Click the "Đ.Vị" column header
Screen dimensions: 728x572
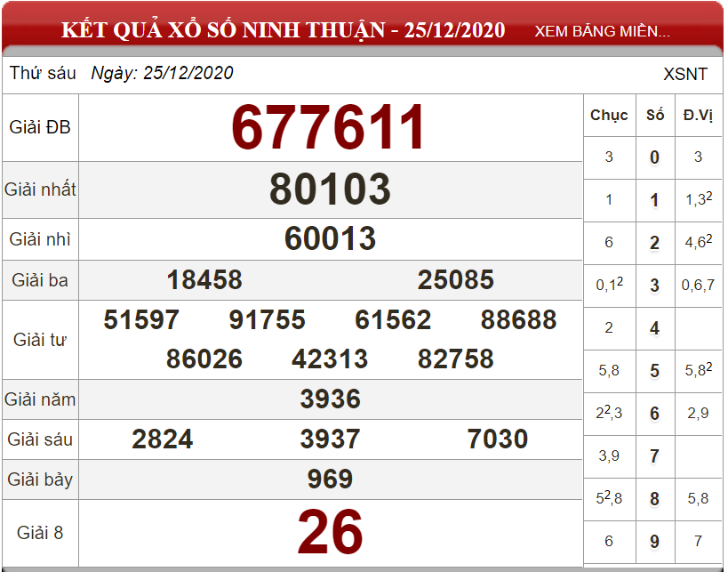point(698,115)
